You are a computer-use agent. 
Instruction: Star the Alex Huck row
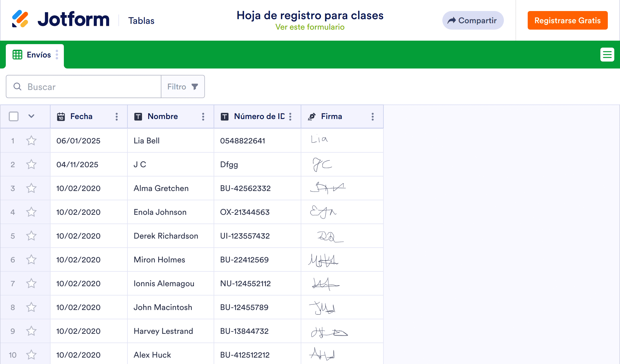[31, 355]
